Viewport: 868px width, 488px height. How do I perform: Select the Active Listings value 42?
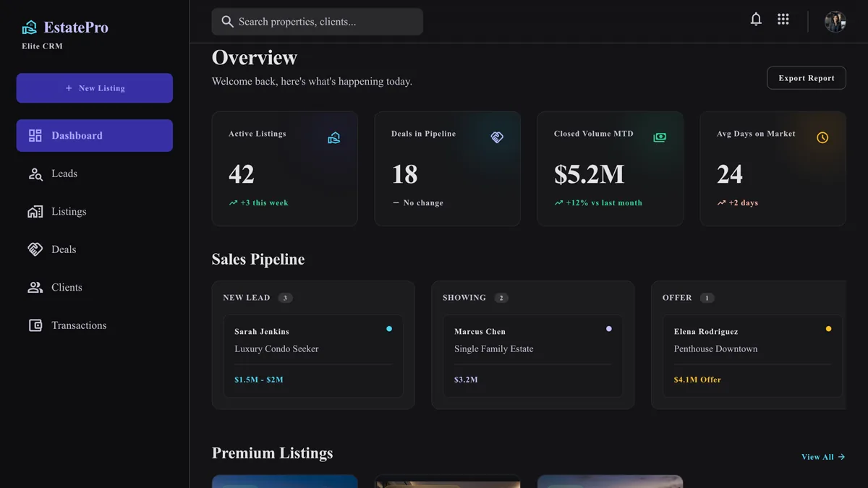[x=242, y=174]
